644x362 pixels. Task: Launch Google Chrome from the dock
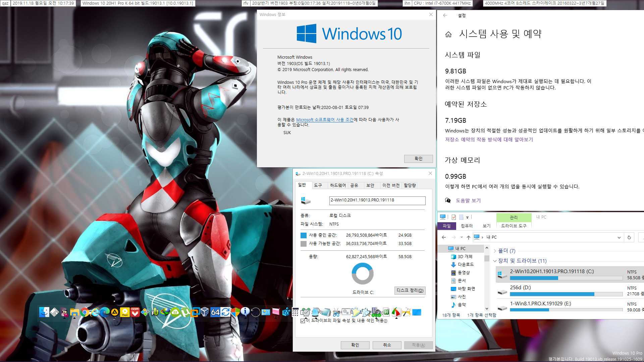point(85,312)
